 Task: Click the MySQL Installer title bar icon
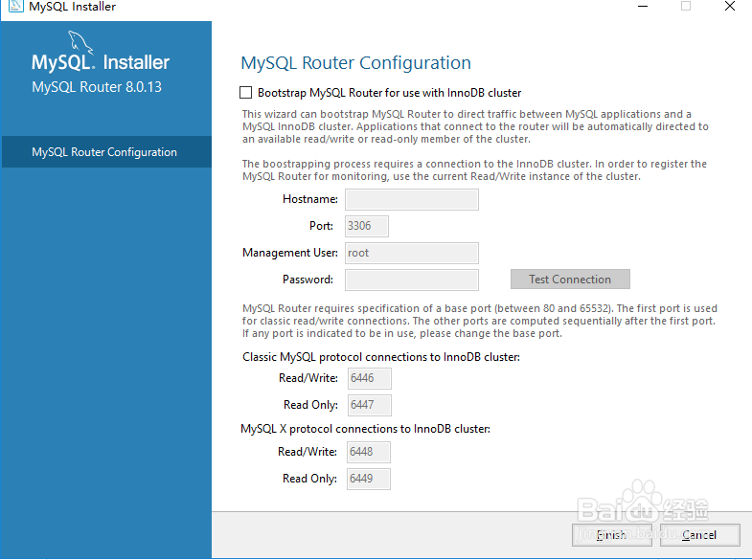coord(16,7)
